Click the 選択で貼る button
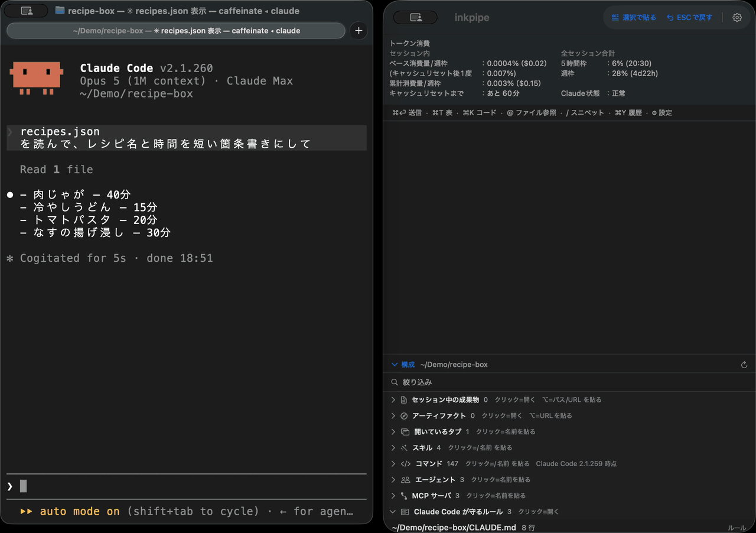The width and height of the screenshot is (756, 533). click(x=634, y=18)
